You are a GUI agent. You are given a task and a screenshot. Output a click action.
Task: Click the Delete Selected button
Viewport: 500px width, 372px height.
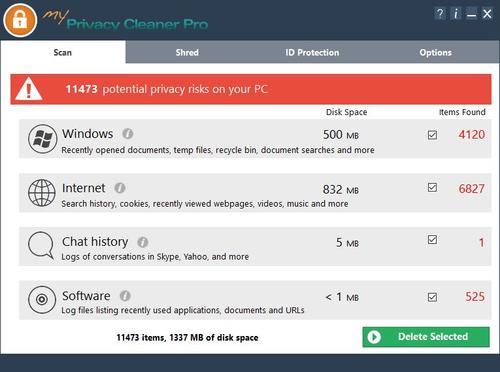click(426, 337)
